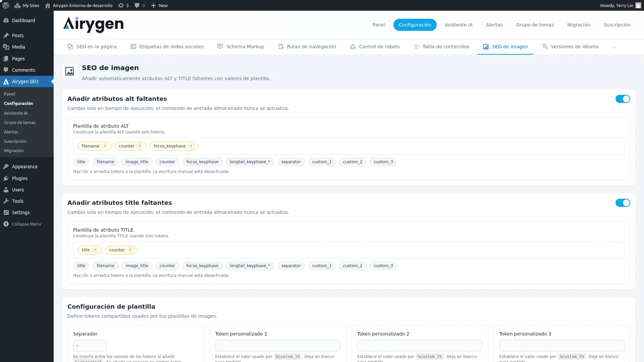Viewport: 644px width, 362px height.
Task: Open the comments bubble in admin bar
Action: pos(140,5)
